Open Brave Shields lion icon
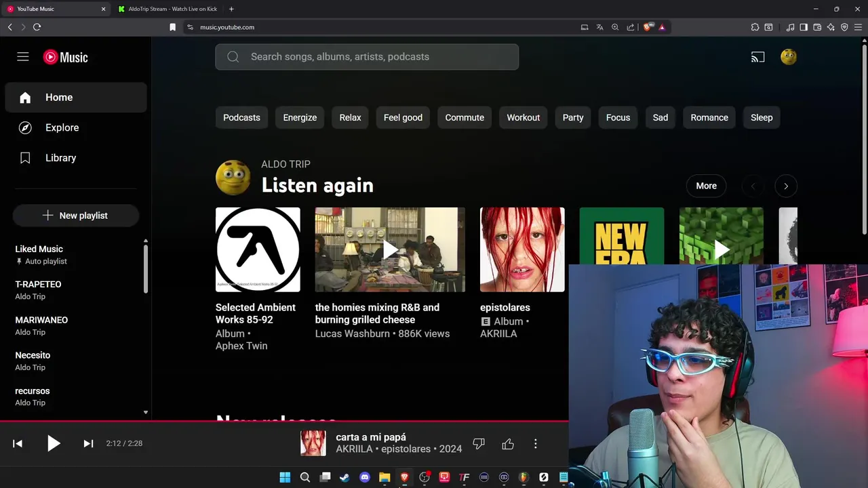Image resolution: width=868 pixels, height=488 pixels. point(647,27)
